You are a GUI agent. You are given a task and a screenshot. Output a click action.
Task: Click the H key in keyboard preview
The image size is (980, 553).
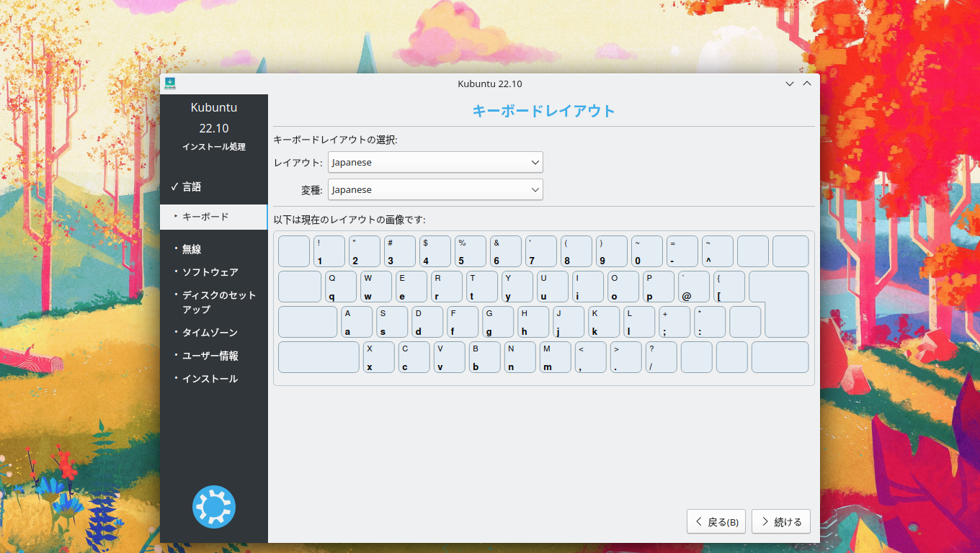(533, 322)
